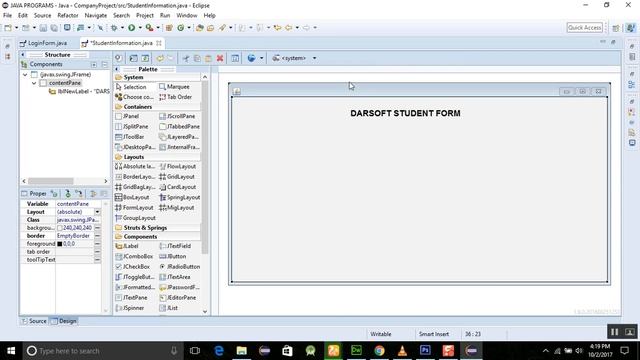The height and width of the screenshot is (360, 640).
Task: Pick BoxLayout from palette
Action: point(132,197)
